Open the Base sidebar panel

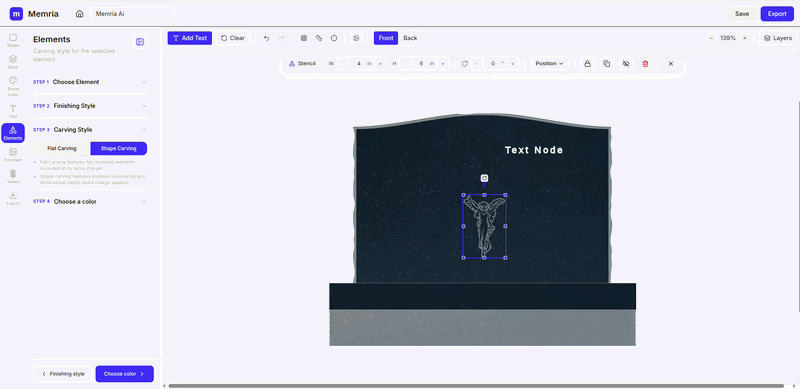click(13, 62)
